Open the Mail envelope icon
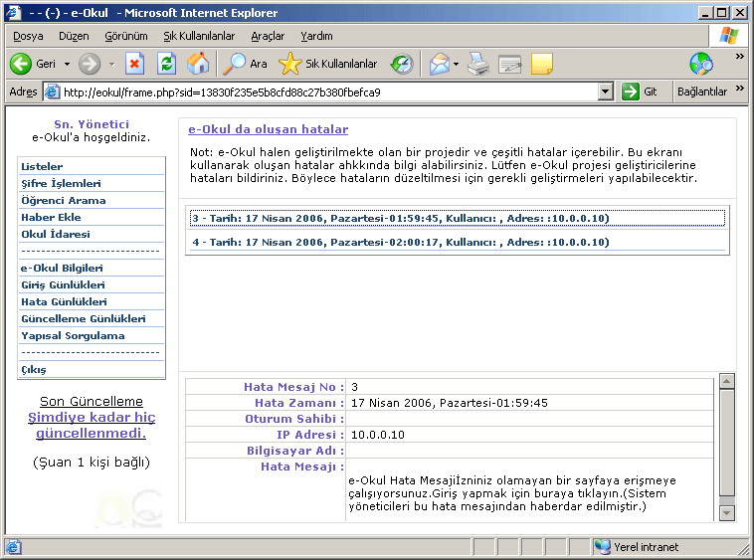754x560 pixels. [440, 64]
